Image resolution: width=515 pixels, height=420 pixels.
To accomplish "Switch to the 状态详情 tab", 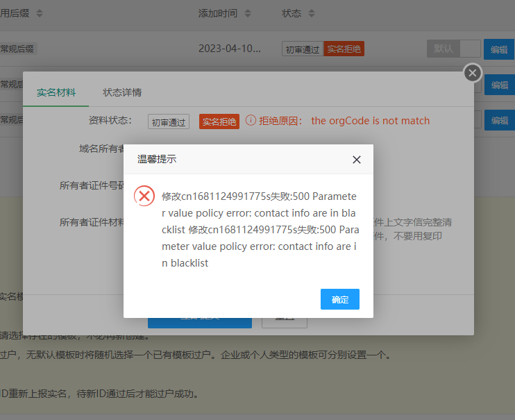I will [122, 92].
